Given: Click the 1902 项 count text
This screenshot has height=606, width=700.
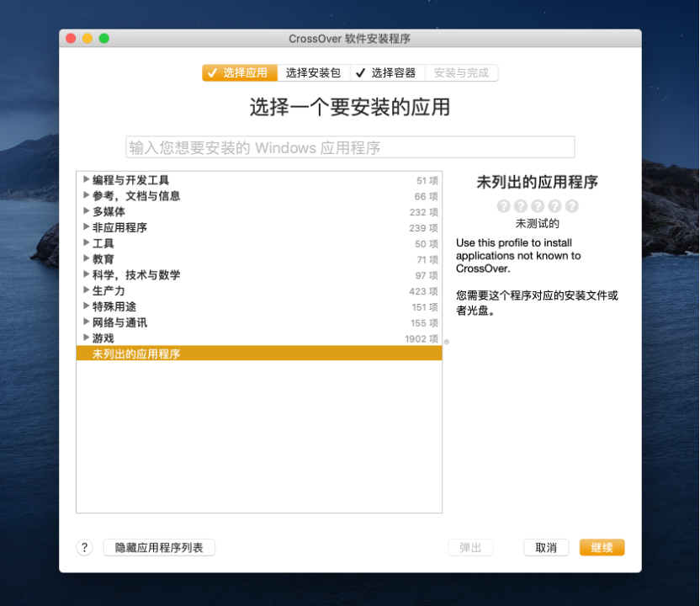Looking at the screenshot, I should click(x=422, y=338).
